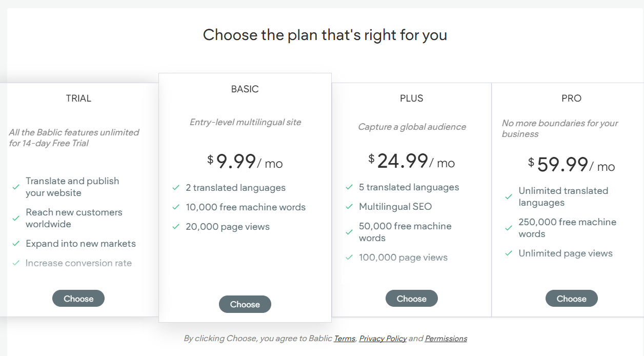Click 'Choose the plan that's right for you' heading
The width and height of the screenshot is (644, 356).
(325, 35)
